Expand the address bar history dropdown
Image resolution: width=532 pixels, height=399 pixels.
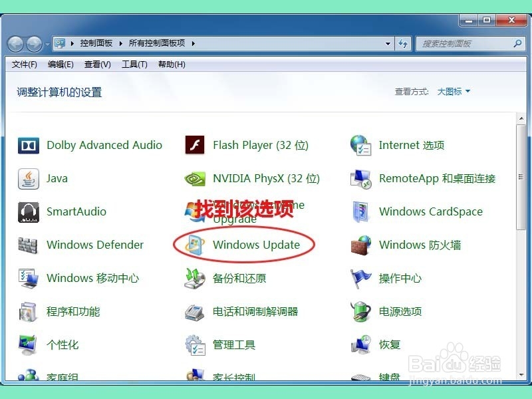click(x=388, y=43)
